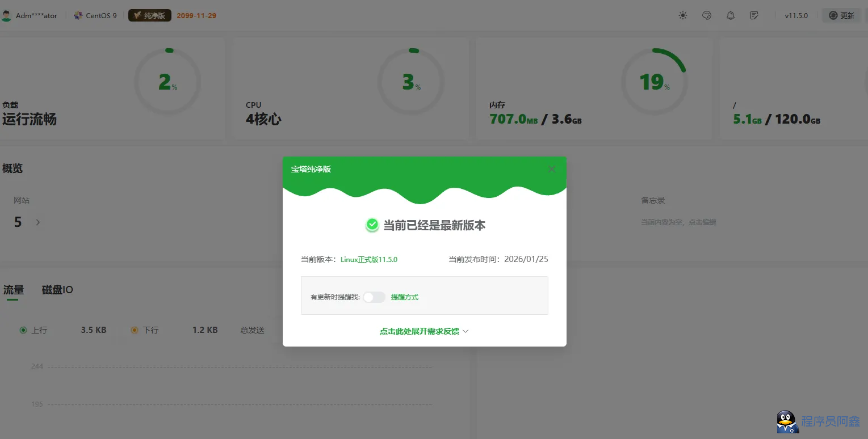Click the Linux正式版11.5.0 version link
The width and height of the screenshot is (868, 439).
coord(368,260)
